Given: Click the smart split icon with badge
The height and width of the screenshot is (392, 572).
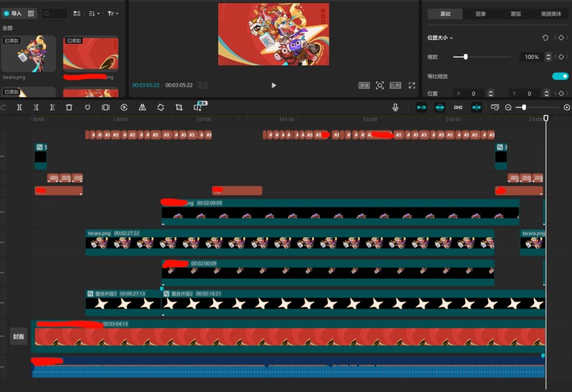Looking at the screenshot, I should tap(199, 106).
